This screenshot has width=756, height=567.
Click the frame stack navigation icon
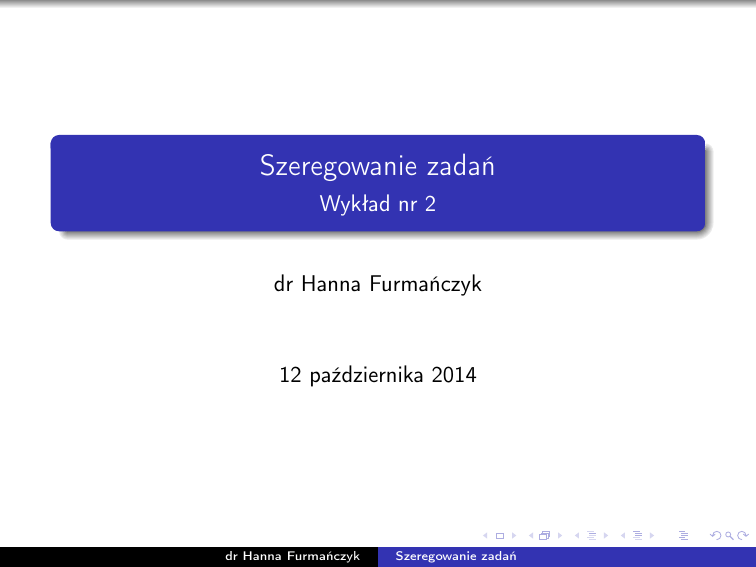(544, 537)
